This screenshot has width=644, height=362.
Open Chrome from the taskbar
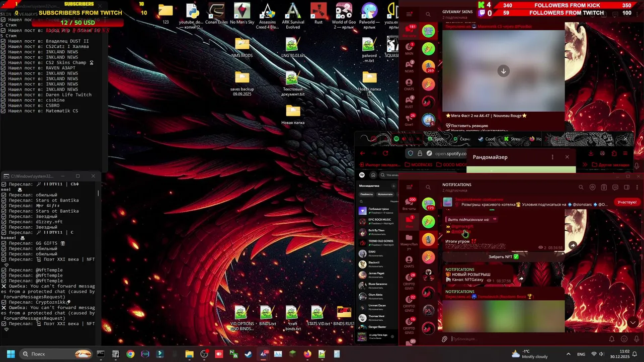[x=130, y=354]
